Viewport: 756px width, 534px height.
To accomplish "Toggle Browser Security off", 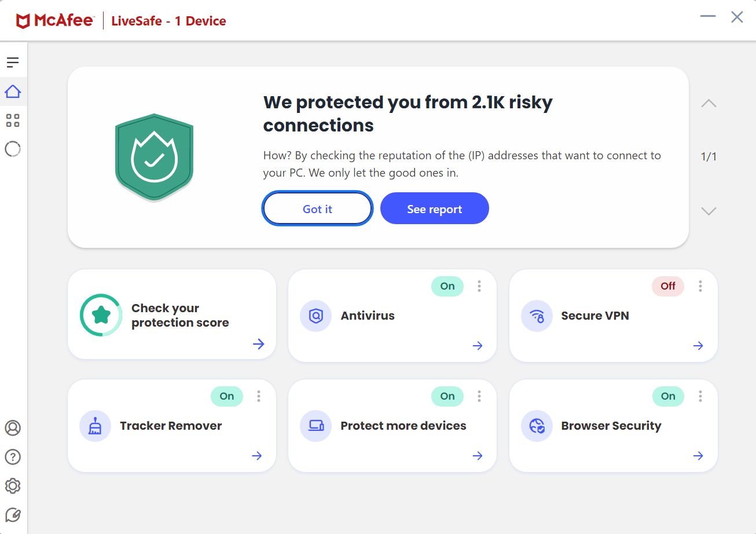I will pyautogui.click(x=667, y=396).
